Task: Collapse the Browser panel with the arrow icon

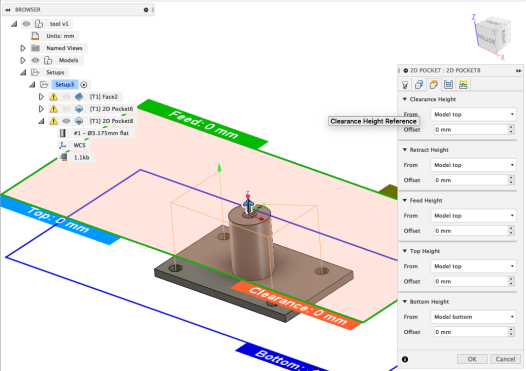Action: (x=8, y=10)
